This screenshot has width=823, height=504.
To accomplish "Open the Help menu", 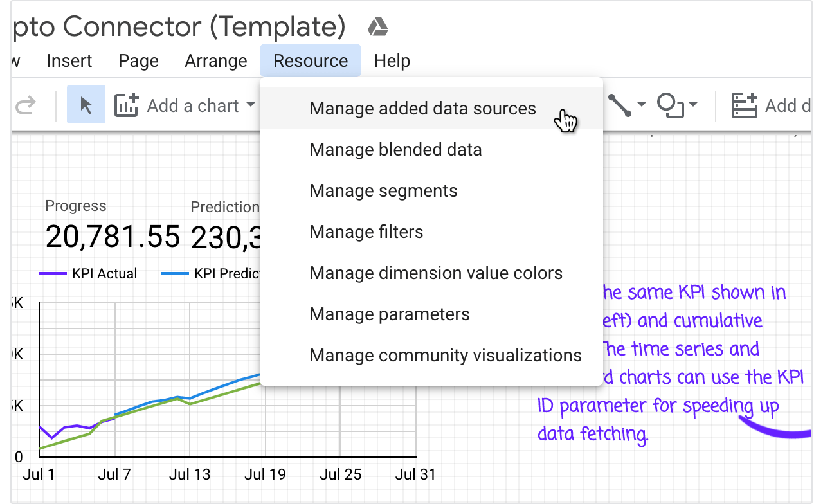I will pyautogui.click(x=392, y=61).
